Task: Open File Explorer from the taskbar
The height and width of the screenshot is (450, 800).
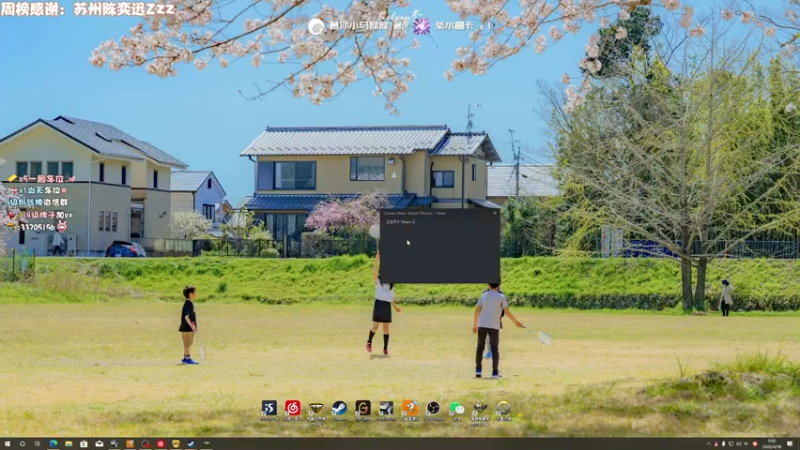Action: pyautogui.click(x=68, y=444)
